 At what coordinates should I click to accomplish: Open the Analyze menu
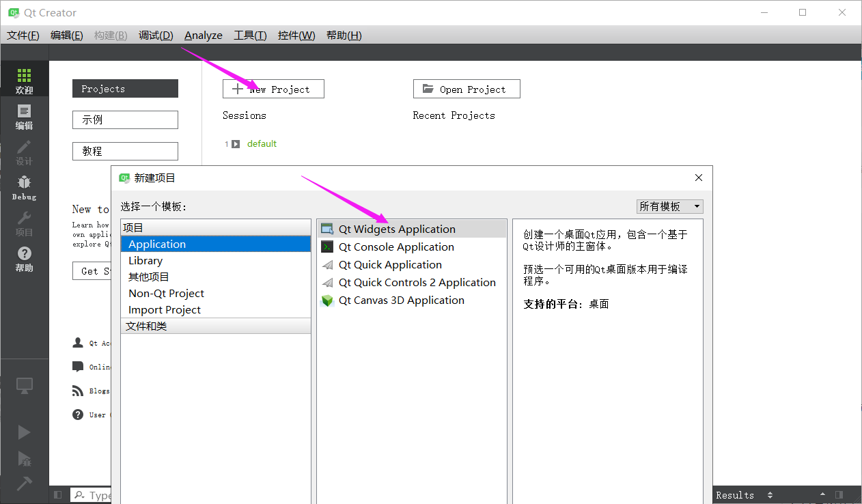click(204, 36)
